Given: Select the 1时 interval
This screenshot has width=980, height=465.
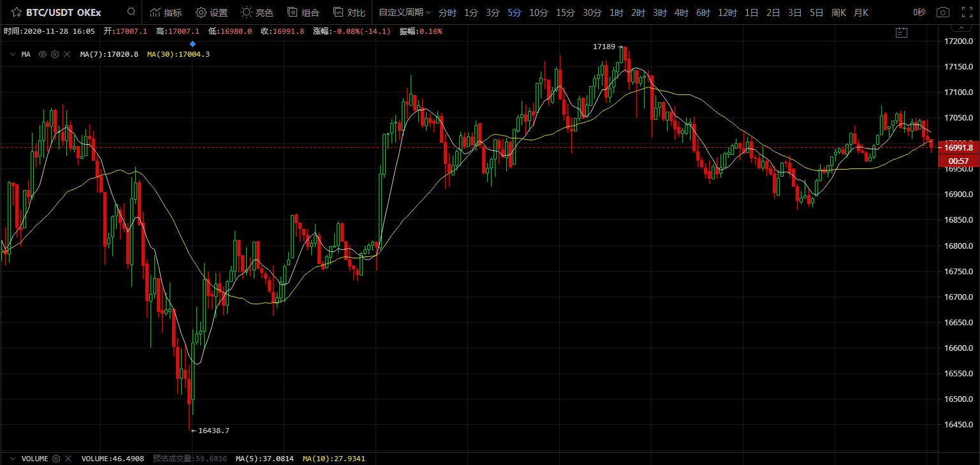Looking at the screenshot, I should (x=617, y=12).
